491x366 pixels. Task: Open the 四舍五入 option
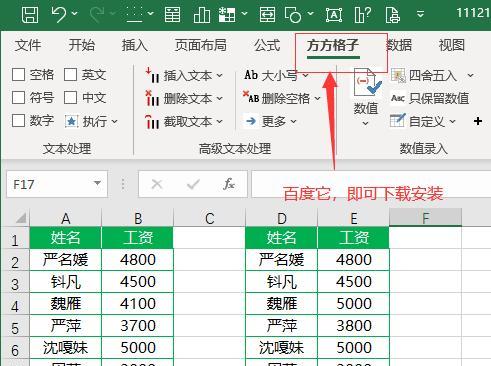[x=432, y=76]
